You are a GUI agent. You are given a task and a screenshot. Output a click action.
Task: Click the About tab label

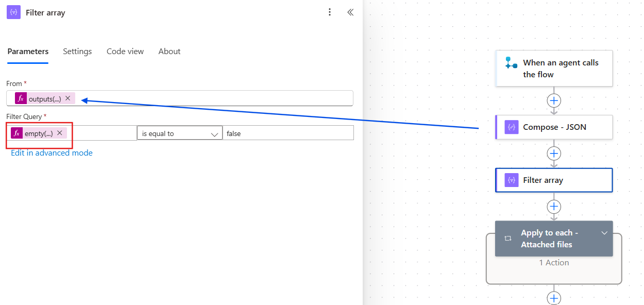[x=169, y=51]
